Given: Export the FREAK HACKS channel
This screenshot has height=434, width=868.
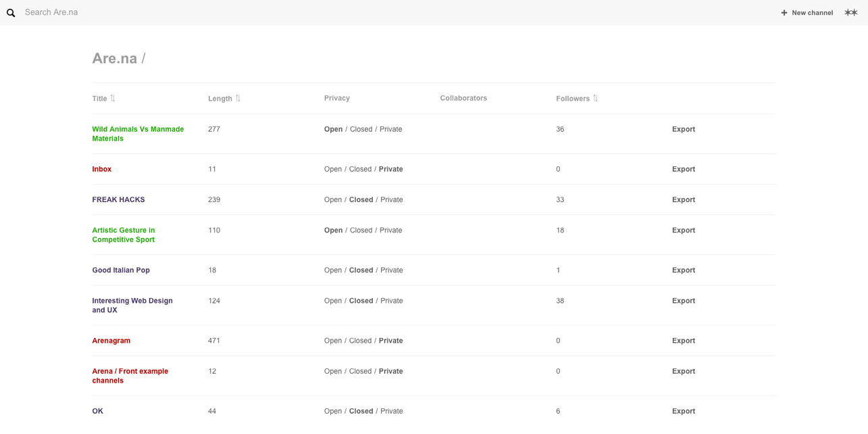Looking at the screenshot, I should [x=684, y=199].
